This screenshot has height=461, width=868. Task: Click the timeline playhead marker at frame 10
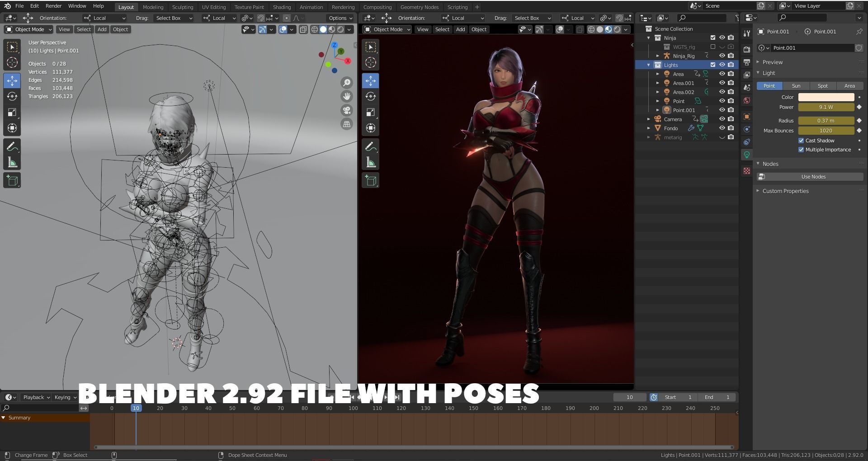tap(136, 408)
